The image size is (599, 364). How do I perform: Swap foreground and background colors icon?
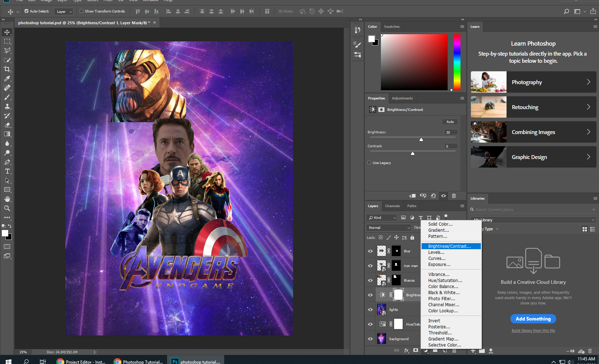[x=10, y=226]
